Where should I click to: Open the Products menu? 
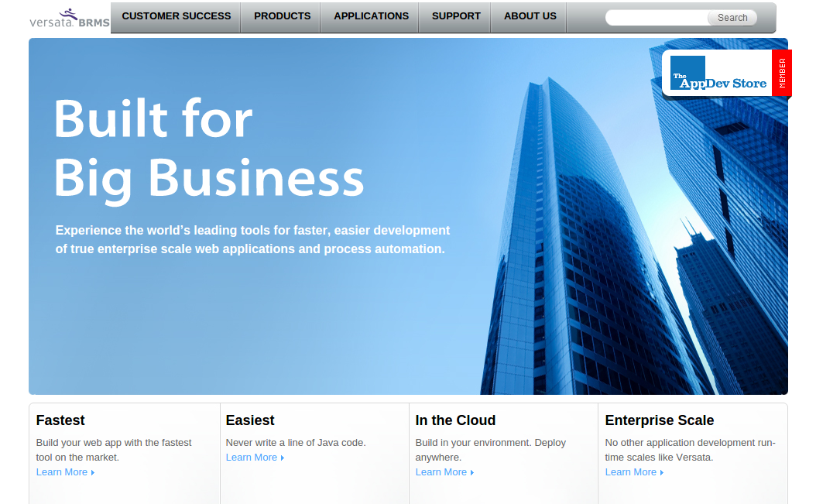click(282, 16)
